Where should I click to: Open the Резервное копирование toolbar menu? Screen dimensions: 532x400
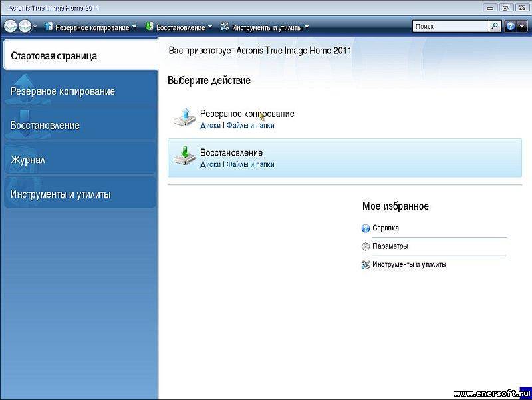point(92,27)
